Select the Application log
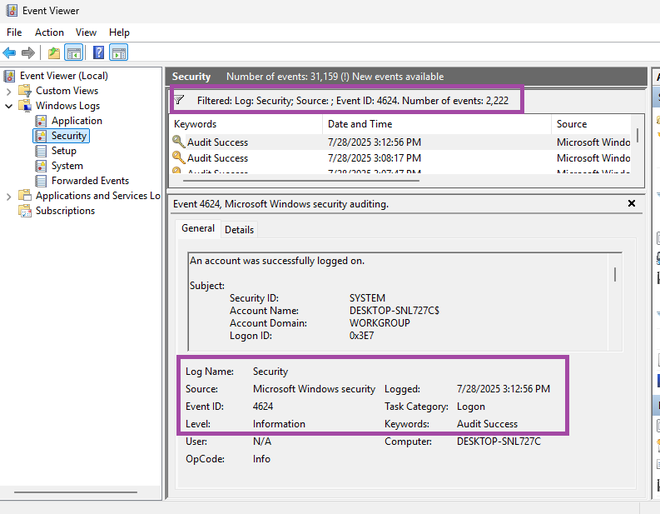 tap(77, 121)
